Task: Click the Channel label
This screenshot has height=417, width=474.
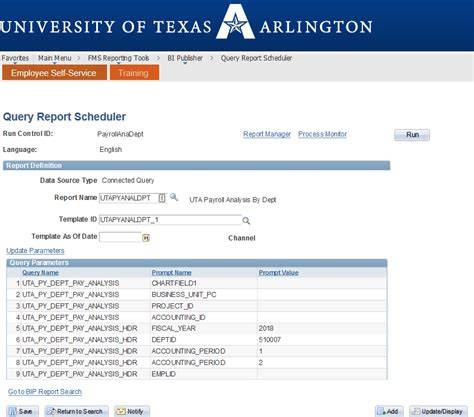Action: [242, 238]
